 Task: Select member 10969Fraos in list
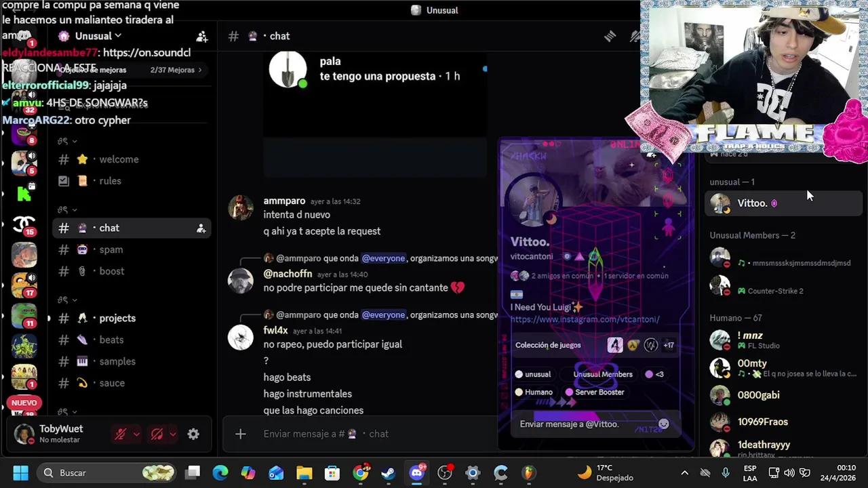pos(783,422)
